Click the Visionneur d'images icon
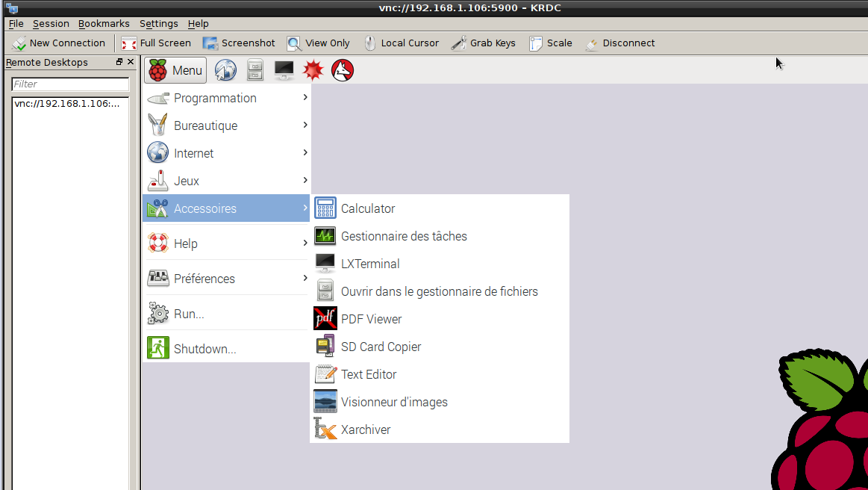The height and width of the screenshot is (490, 868). coord(325,401)
